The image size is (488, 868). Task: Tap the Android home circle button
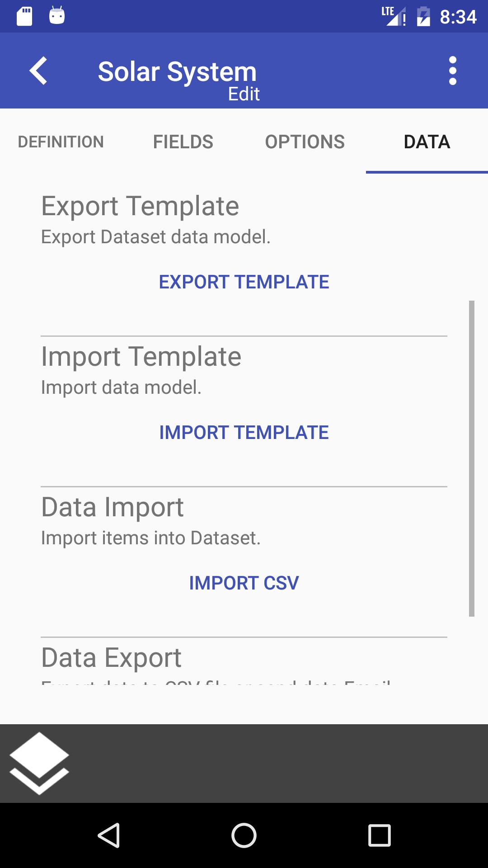pyautogui.click(x=244, y=835)
